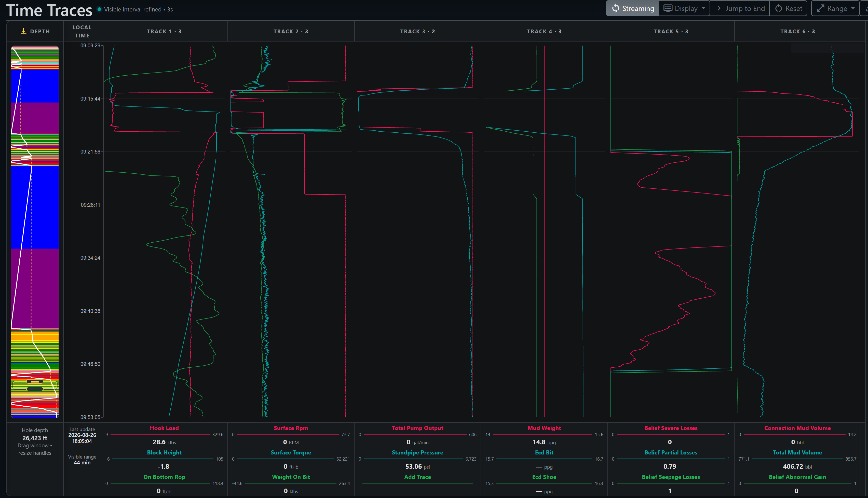Click the 09:40:38 time axis label
868x498 pixels.
tap(90, 311)
